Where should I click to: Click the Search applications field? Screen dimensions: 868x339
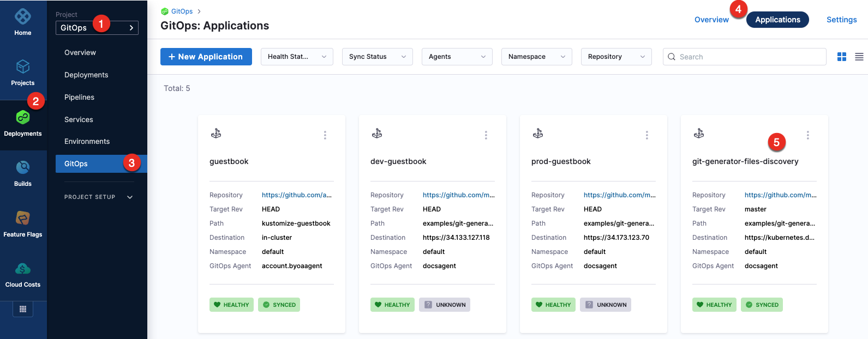pos(745,57)
